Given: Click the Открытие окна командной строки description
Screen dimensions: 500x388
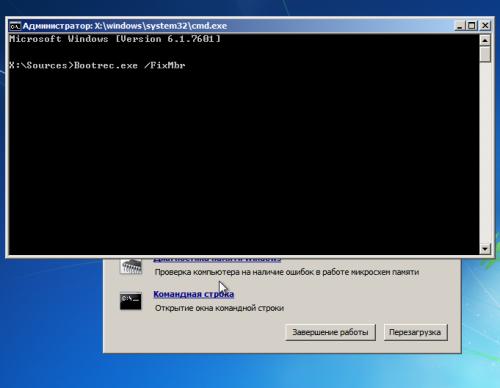Looking at the screenshot, I should coord(219,308).
